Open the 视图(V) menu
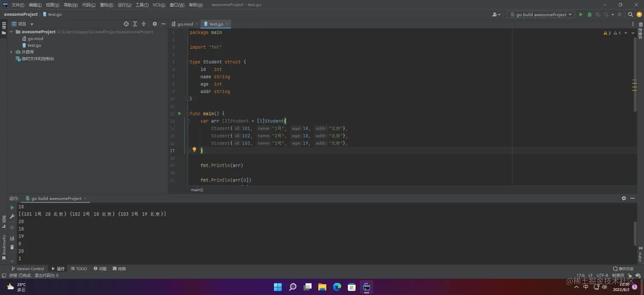Screen dimensions: 644x295 [53, 5]
